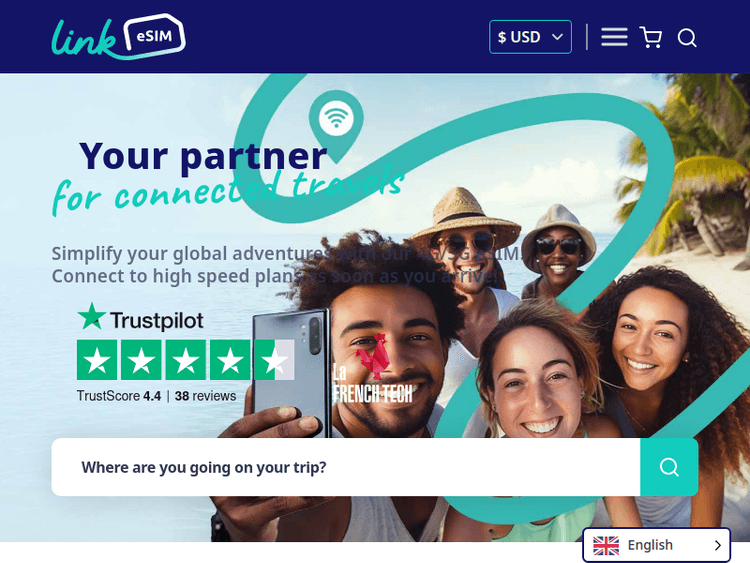Open the hamburger menu icon
The image size is (750, 563).
[x=614, y=37]
